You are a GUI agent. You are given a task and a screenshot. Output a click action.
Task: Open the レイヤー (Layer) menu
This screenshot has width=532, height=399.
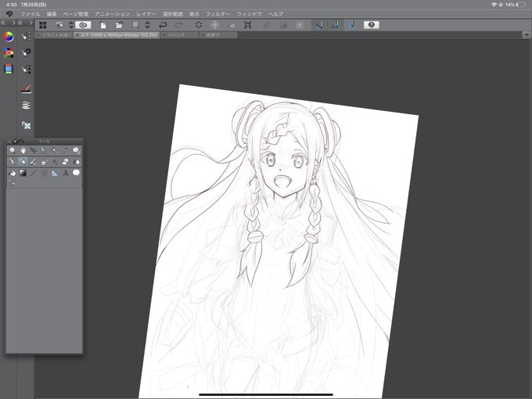coord(146,14)
